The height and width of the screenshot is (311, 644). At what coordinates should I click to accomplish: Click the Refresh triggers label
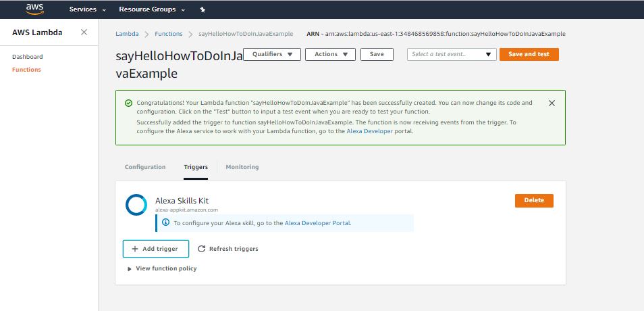point(234,249)
